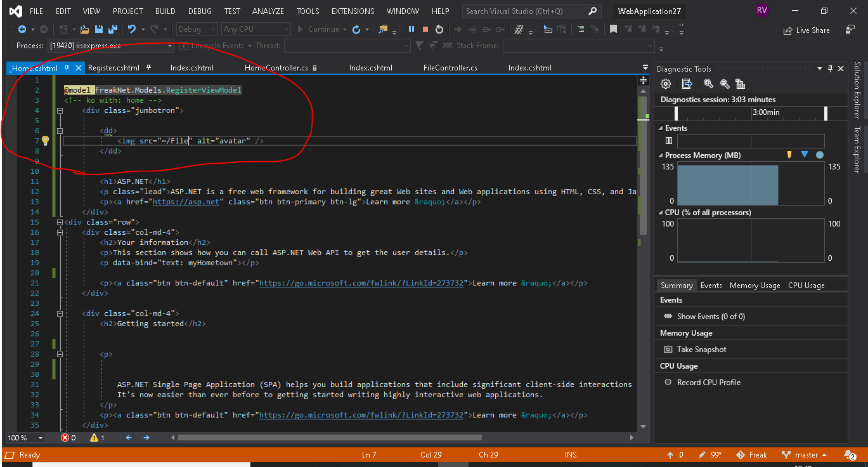Viewport: 868px width, 467px height.
Task: Switch to the FileController.cs tab
Action: click(x=450, y=67)
